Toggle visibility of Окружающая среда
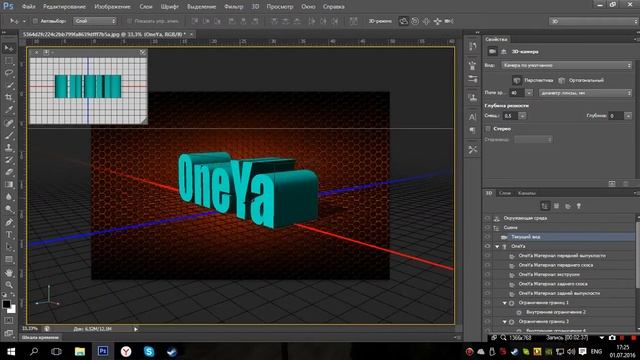The height and width of the screenshot is (360, 640). [487, 218]
